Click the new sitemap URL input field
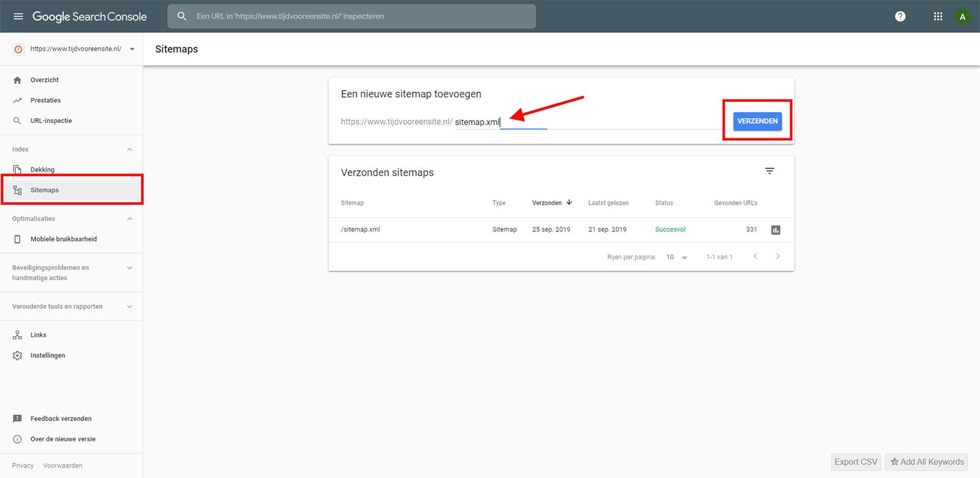This screenshot has height=478, width=980. (588, 122)
